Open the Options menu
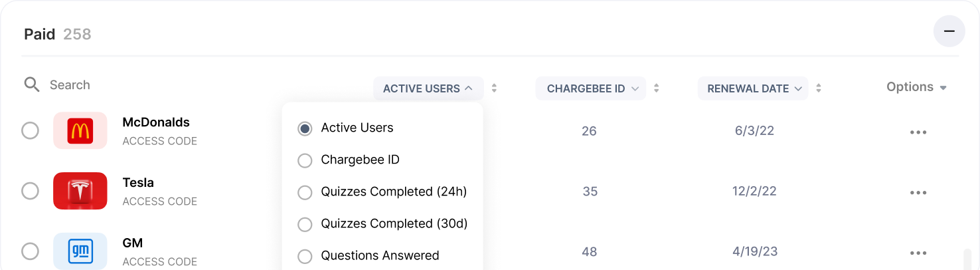The width and height of the screenshot is (980, 270). (916, 87)
